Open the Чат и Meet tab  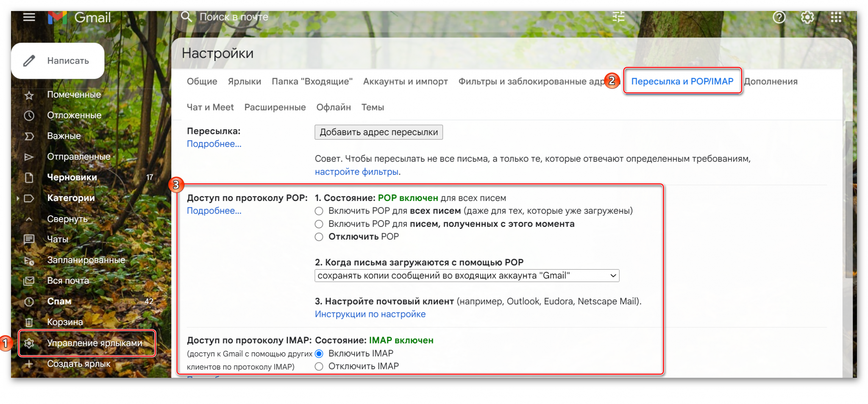point(210,107)
